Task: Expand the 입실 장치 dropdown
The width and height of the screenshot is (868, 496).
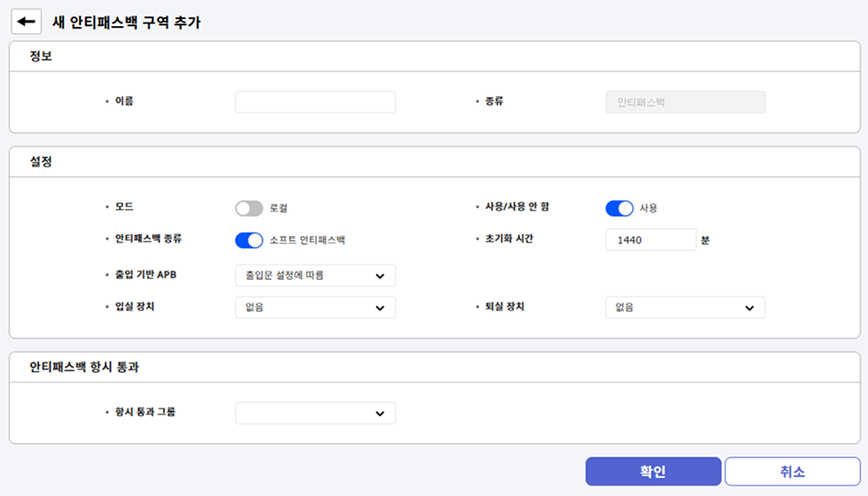Action: tap(315, 308)
